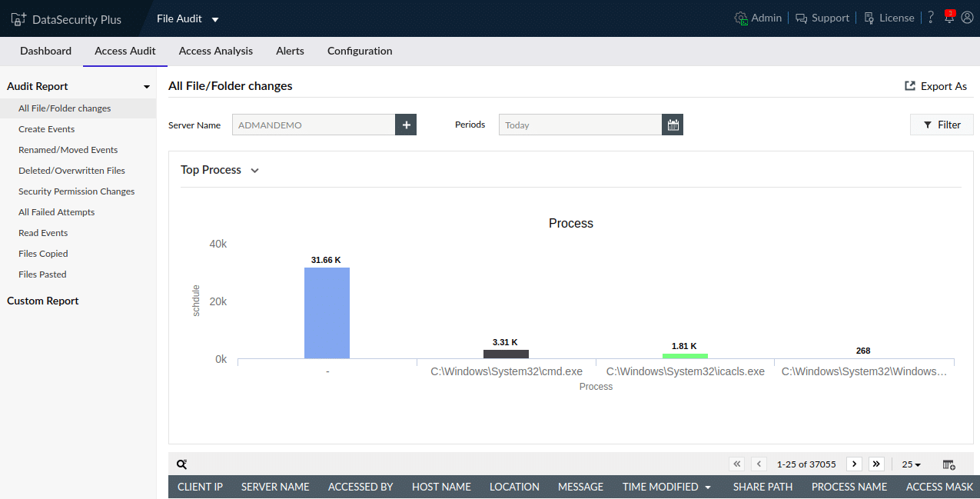
Task: Open the Top Process chart dropdown
Action: tap(254, 171)
